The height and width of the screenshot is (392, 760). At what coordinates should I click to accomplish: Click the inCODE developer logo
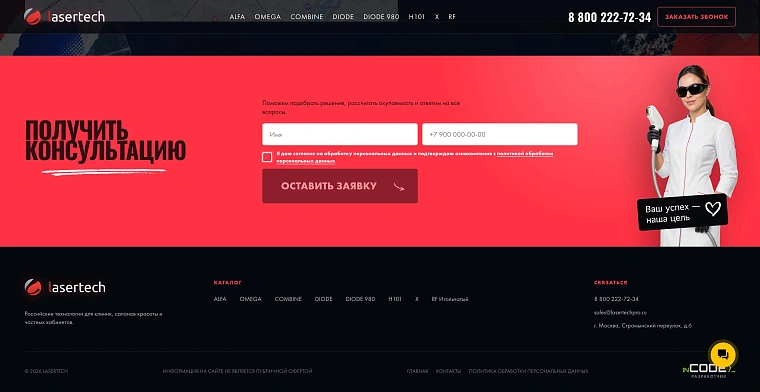pyautogui.click(x=709, y=371)
